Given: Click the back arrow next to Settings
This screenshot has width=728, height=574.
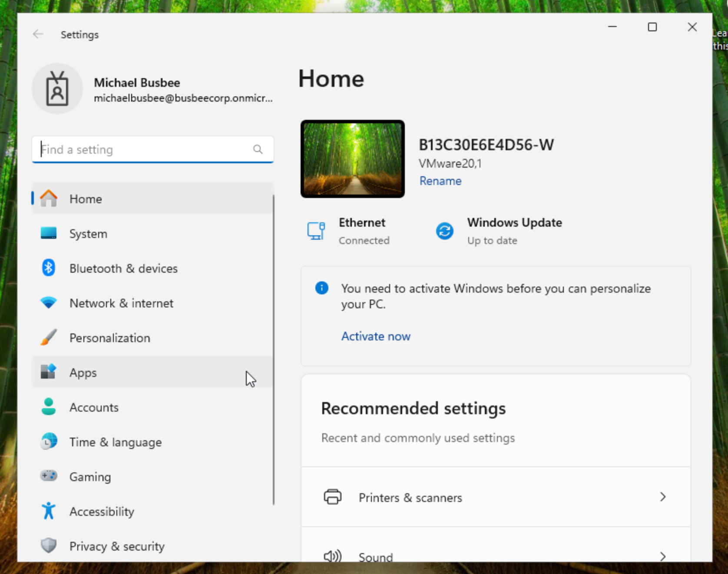Looking at the screenshot, I should 38,34.
